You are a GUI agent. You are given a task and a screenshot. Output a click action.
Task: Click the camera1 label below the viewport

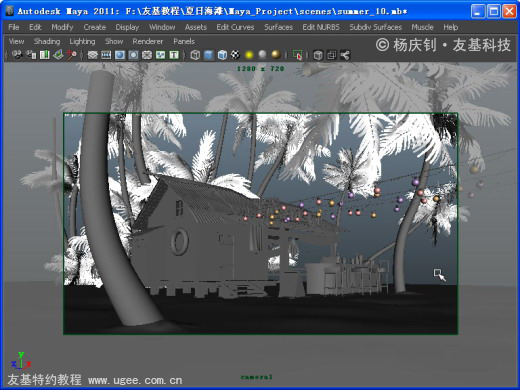click(257, 377)
